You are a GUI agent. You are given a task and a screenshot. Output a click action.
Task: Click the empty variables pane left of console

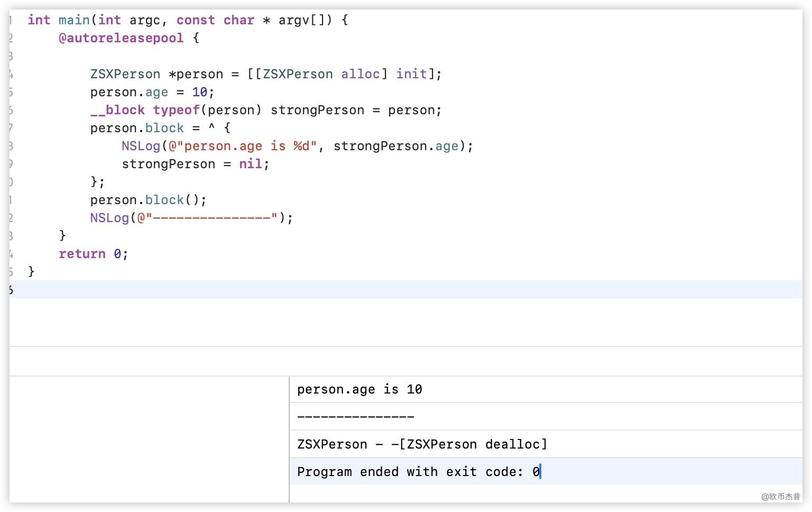point(149,439)
